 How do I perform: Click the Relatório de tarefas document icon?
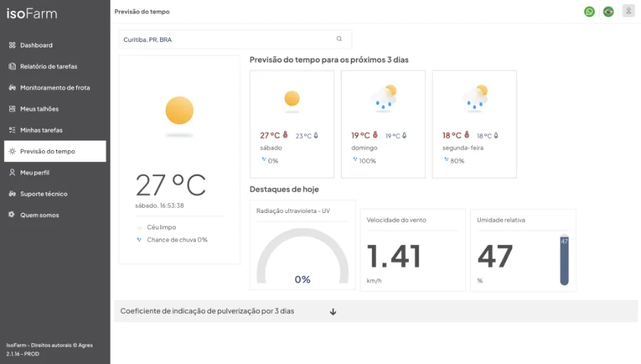[x=12, y=66]
